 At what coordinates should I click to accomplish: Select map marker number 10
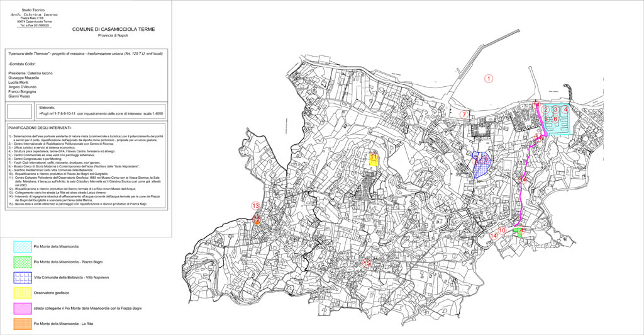click(x=502, y=231)
